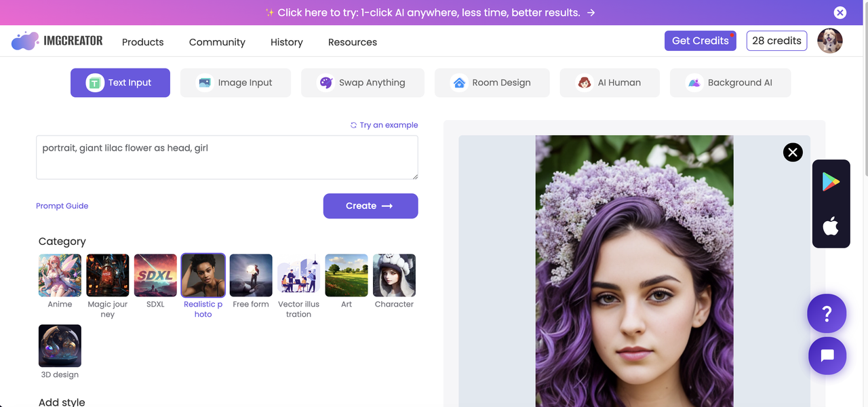Choose the Magic journey category thumbnail
Screen dimensions: 868x407
(108, 275)
